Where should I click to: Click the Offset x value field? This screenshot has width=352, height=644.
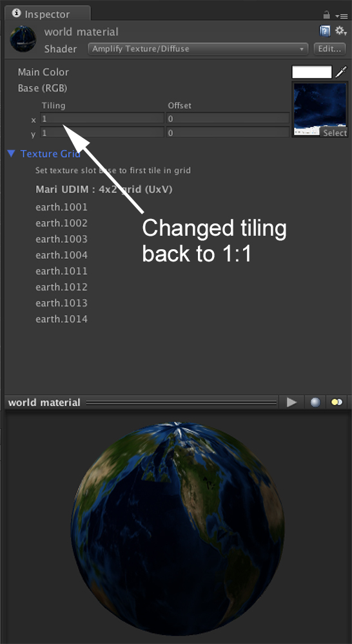pos(228,118)
